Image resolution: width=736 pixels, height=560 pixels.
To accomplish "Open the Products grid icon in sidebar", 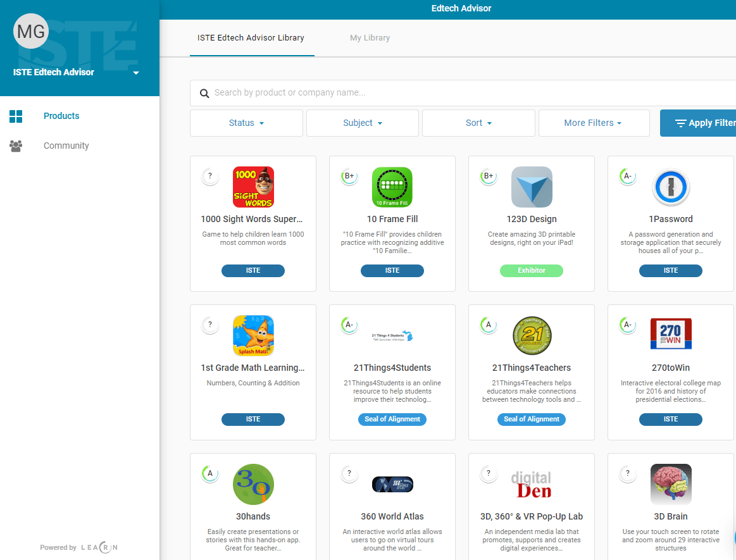I will click(x=15, y=116).
